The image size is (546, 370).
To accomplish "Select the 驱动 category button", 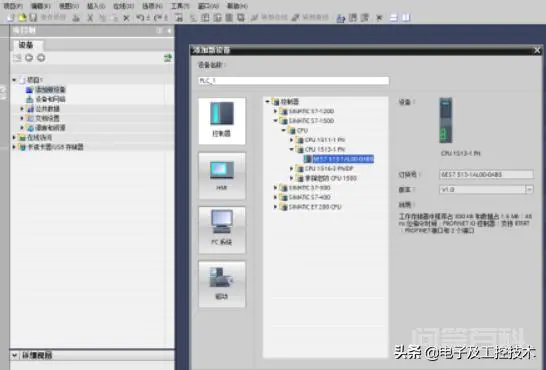I will click(x=222, y=285).
